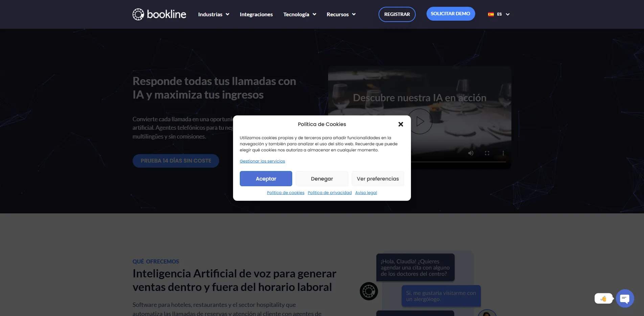Image resolution: width=644 pixels, height=316 pixels.
Task: Click the video progress bar
Action: click(x=458, y=162)
